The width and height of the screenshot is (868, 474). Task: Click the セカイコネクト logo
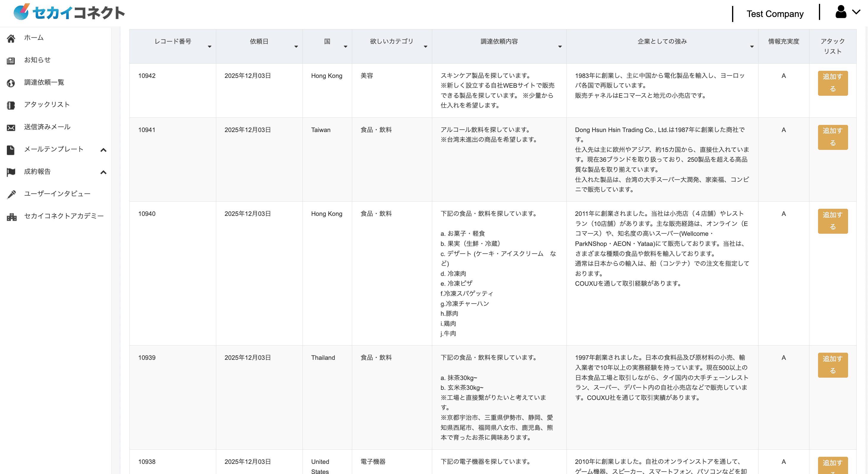click(69, 12)
